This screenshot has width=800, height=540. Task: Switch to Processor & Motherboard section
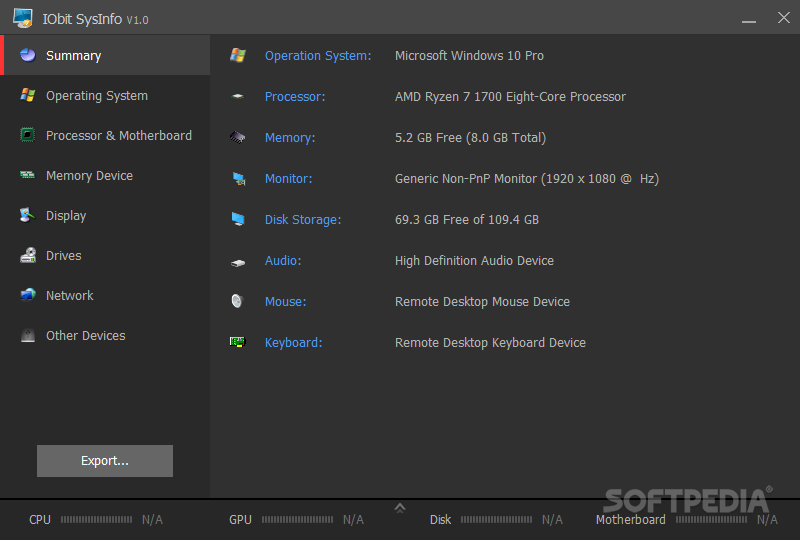(x=107, y=135)
